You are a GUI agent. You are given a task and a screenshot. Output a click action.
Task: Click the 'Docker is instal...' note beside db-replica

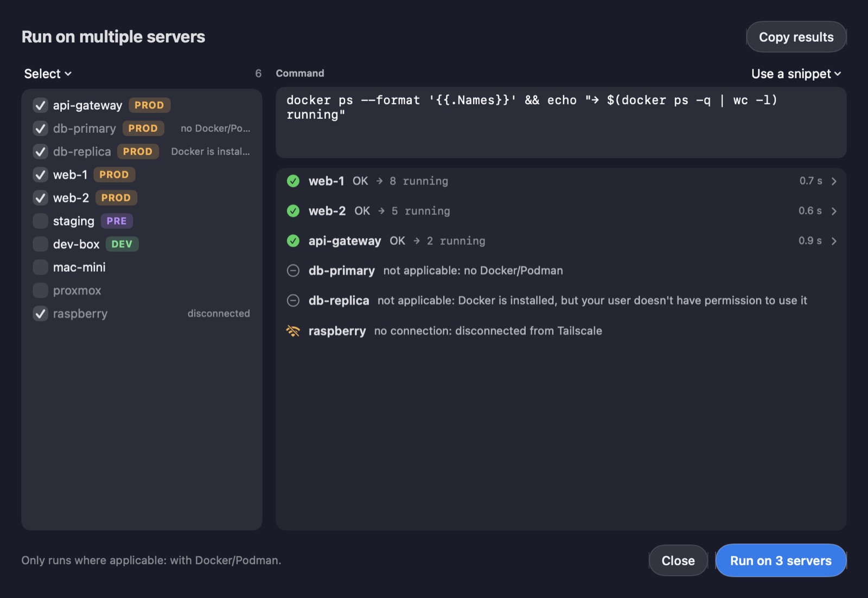(210, 152)
